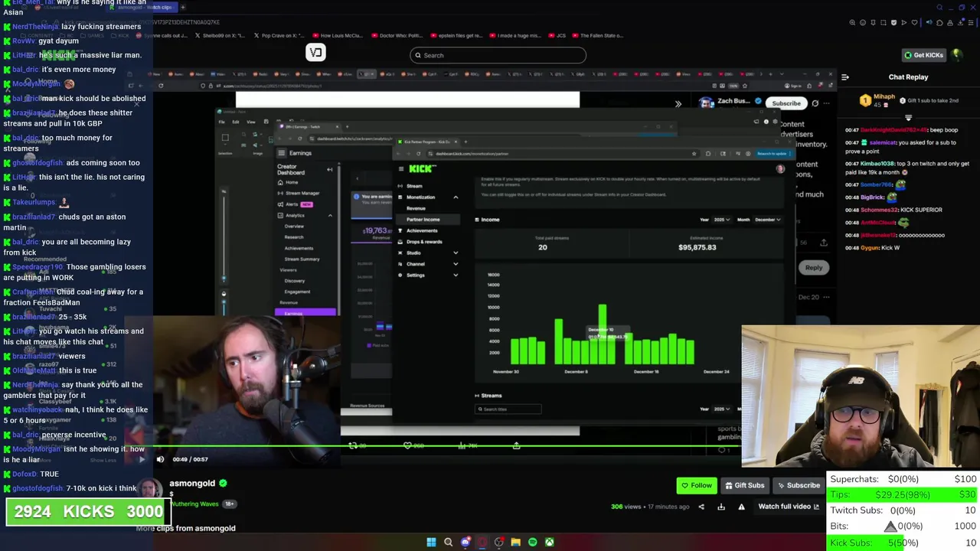Click the Get KICKs button

(924, 55)
